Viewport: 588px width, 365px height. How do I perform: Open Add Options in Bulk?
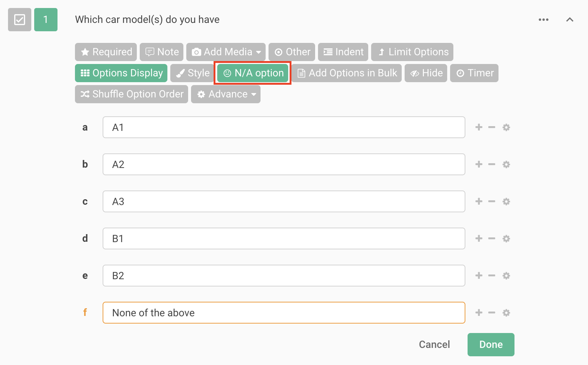tap(346, 73)
